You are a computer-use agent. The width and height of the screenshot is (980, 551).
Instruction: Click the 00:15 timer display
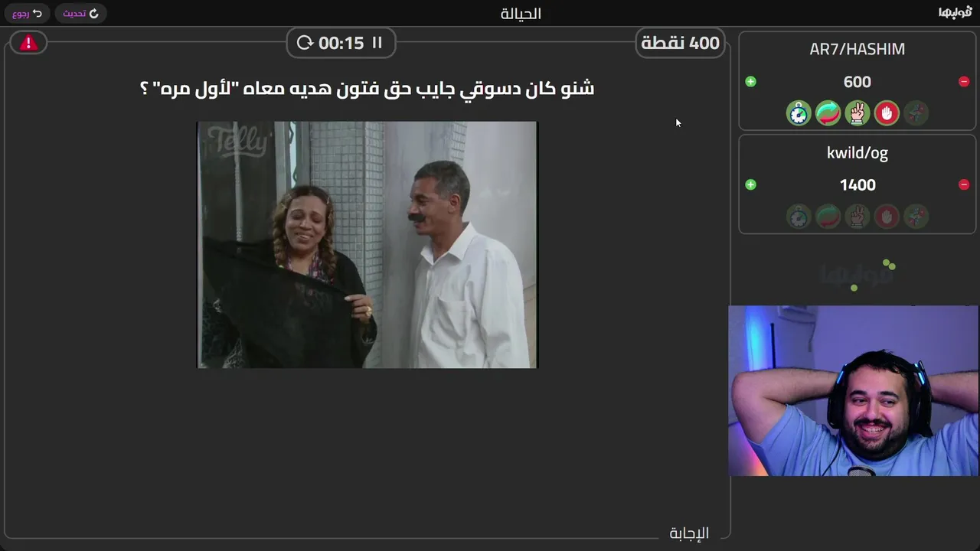tap(341, 43)
